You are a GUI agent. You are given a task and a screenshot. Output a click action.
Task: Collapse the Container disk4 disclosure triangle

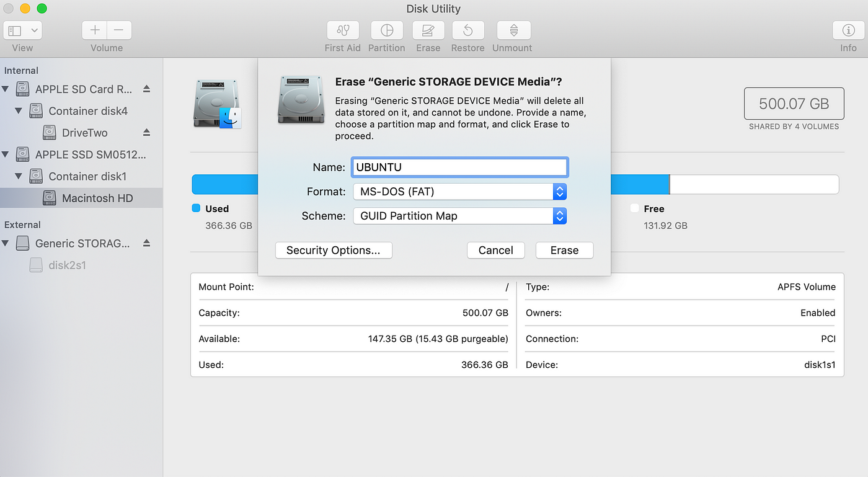(19, 111)
